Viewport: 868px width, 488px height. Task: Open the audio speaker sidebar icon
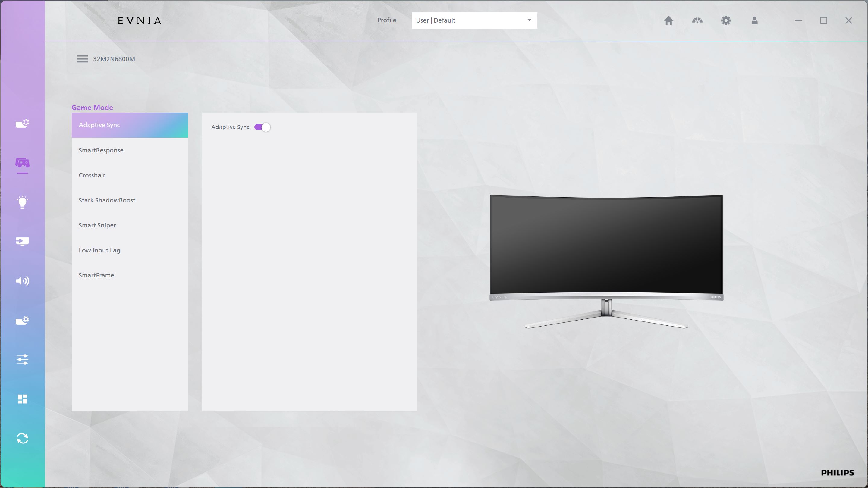click(22, 281)
